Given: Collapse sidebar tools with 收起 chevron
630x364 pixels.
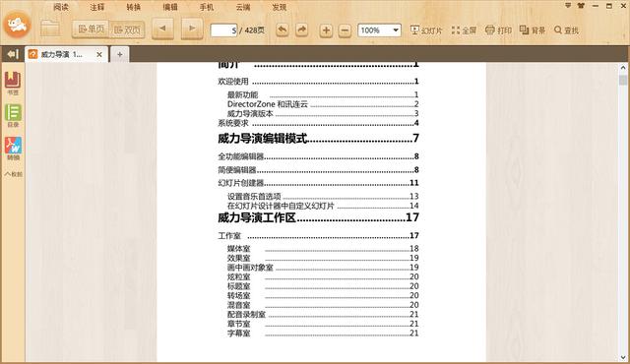Looking at the screenshot, I should pos(13,174).
